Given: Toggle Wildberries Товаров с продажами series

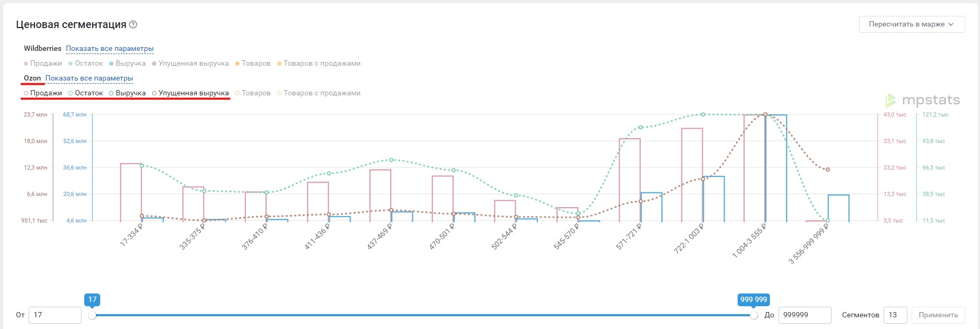Looking at the screenshot, I should point(319,63).
